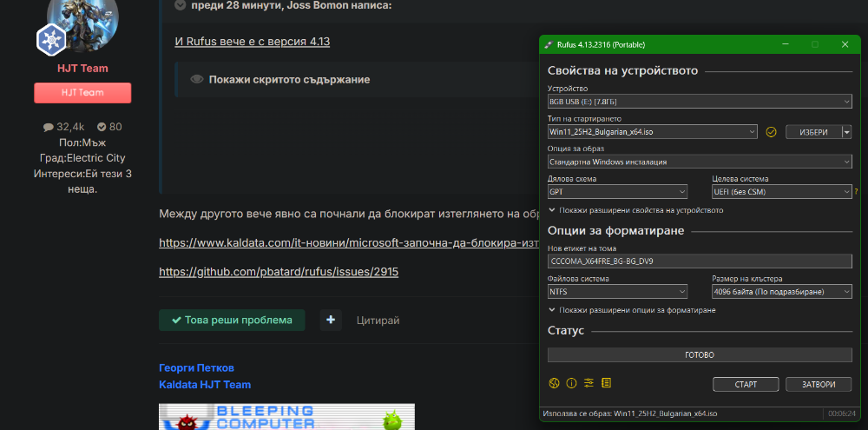Click the Пол:Мъж profile text
The image size is (868, 430).
[82, 142]
